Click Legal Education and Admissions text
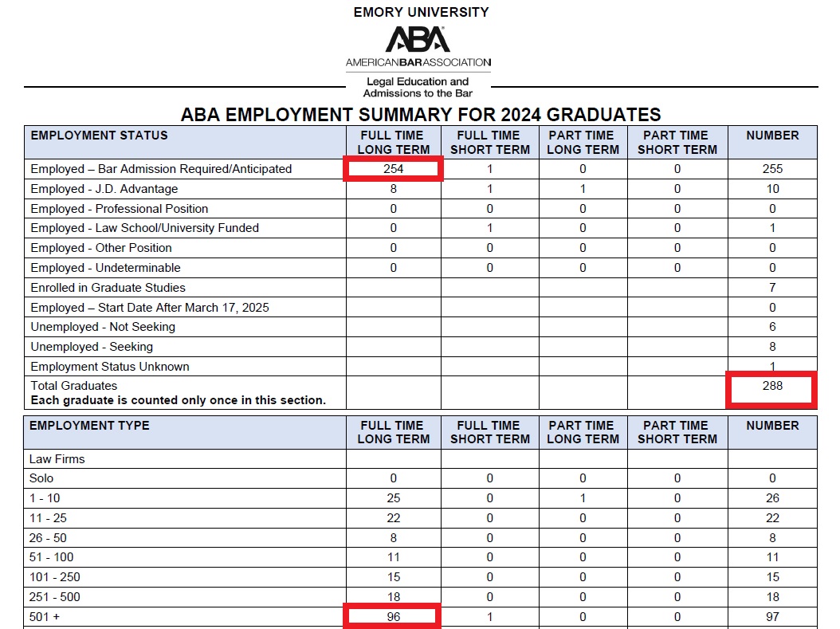The height and width of the screenshot is (629, 840). 418,87
